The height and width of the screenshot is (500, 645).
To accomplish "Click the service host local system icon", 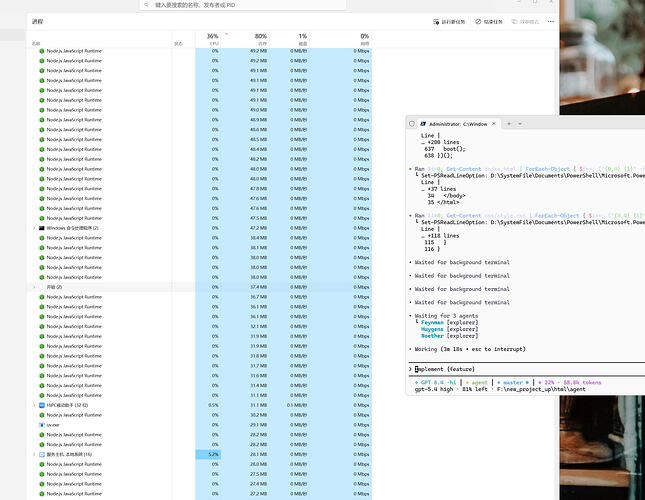I will 42,454.
